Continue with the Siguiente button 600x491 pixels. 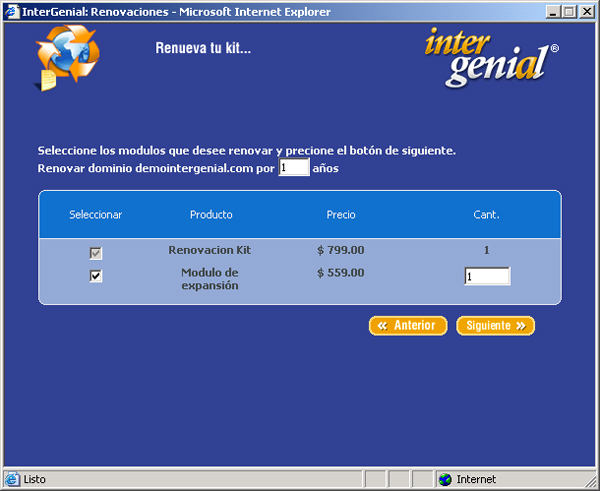pyautogui.click(x=496, y=326)
